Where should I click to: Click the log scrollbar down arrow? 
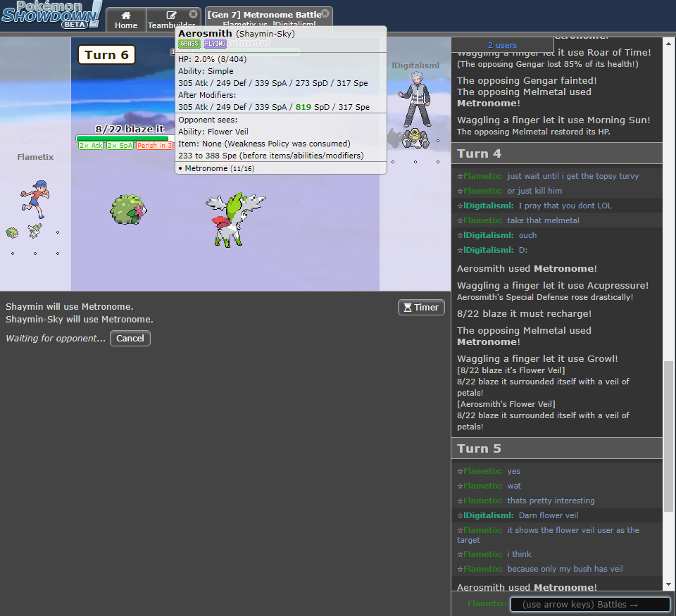pos(668,584)
